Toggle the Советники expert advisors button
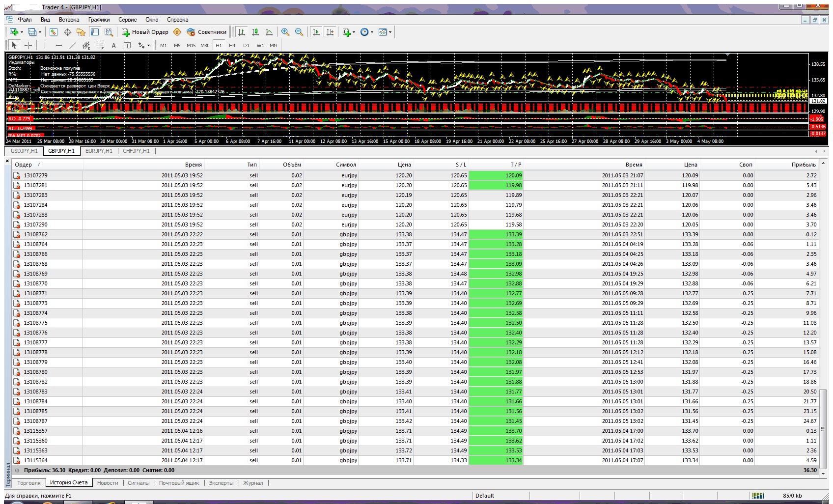Image resolution: width=833 pixels, height=504 pixels. 207,32
